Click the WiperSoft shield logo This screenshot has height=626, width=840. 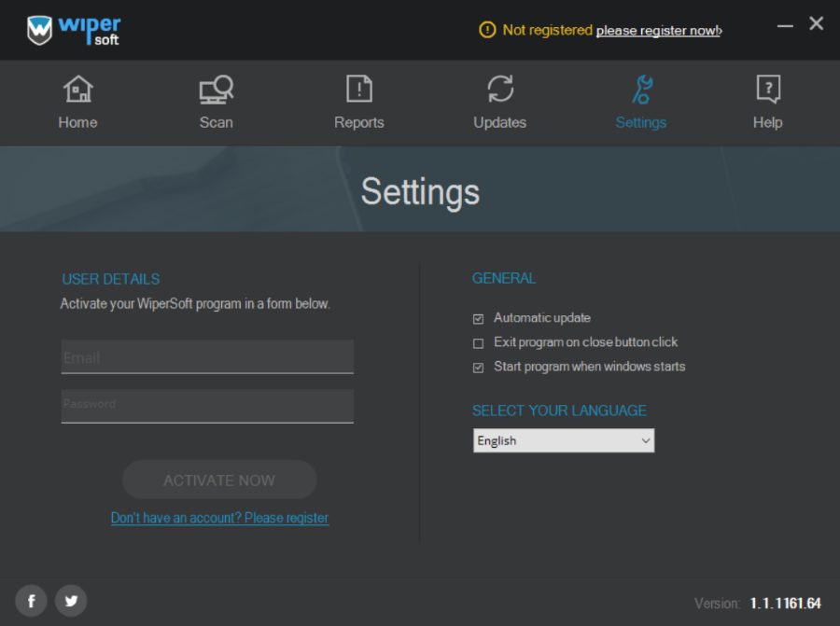tap(40, 30)
